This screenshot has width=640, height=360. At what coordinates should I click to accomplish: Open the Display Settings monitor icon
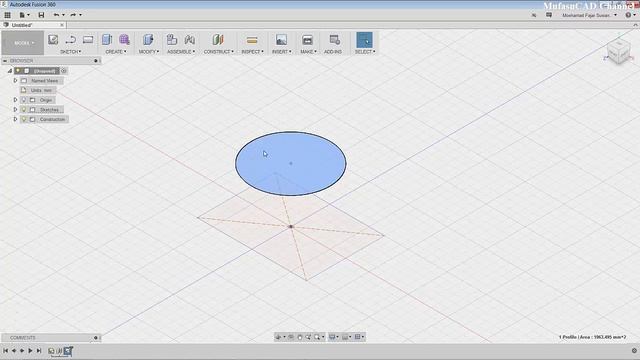pyautogui.click(x=333, y=337)
